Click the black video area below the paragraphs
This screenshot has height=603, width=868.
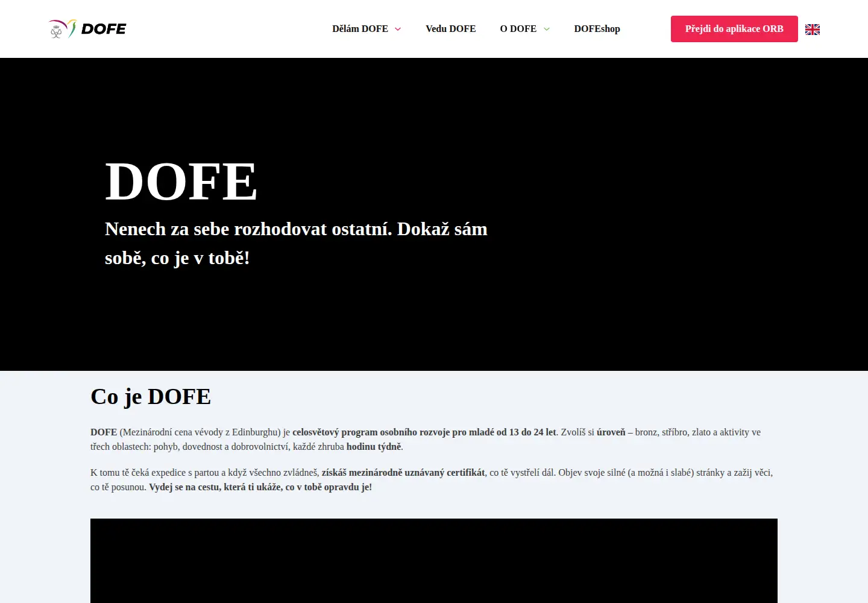point(434,561)
